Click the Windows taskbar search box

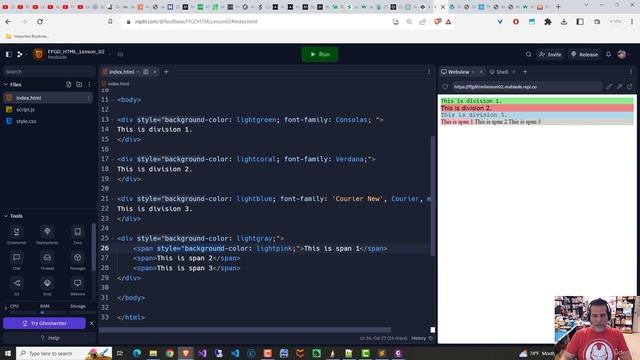(x=64, y=353)
